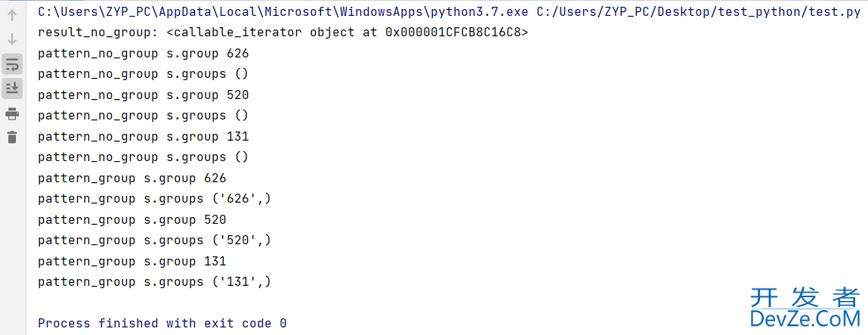Toggle the Soft-Wrap console option
The height and width of the screenshot is (335, 868).
12,64
